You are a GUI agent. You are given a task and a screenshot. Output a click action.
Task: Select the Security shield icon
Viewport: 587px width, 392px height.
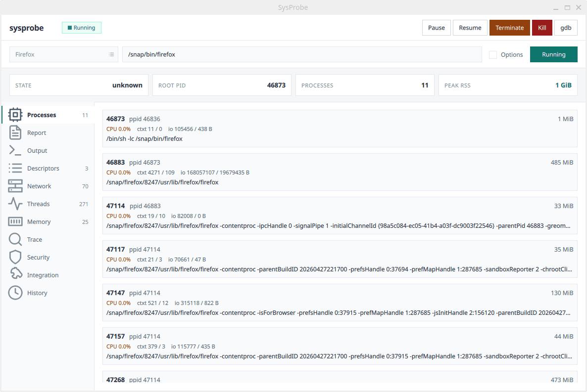15,258
